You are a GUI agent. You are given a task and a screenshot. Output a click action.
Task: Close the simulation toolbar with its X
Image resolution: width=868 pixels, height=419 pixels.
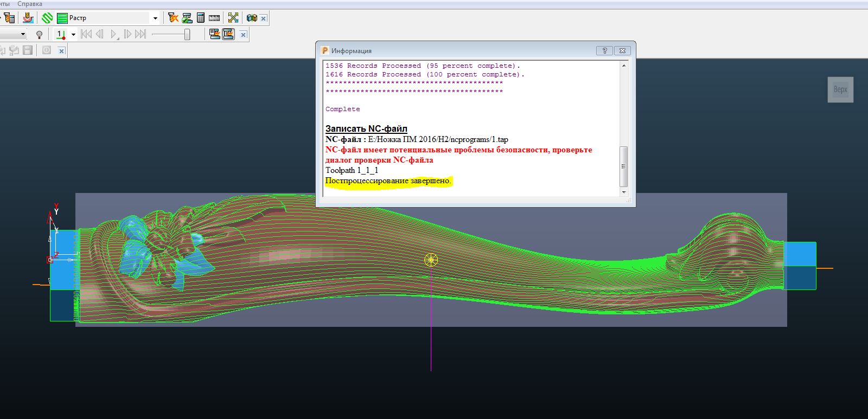coord(243,35)
